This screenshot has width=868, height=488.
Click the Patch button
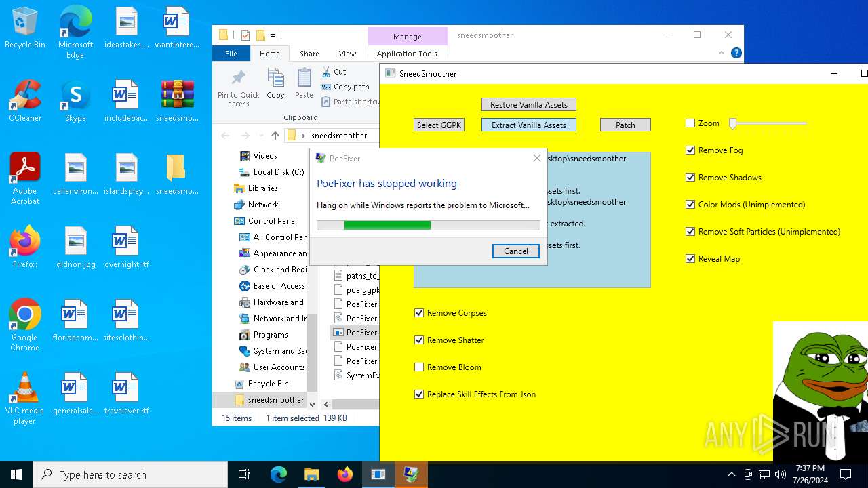[625, 125]
